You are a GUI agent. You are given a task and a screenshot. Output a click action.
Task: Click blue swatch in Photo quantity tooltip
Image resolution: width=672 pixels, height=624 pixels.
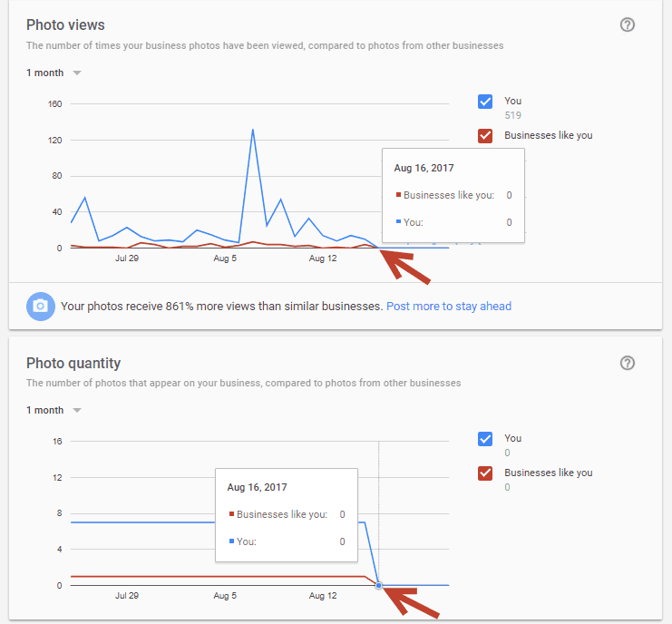[231, 541]
